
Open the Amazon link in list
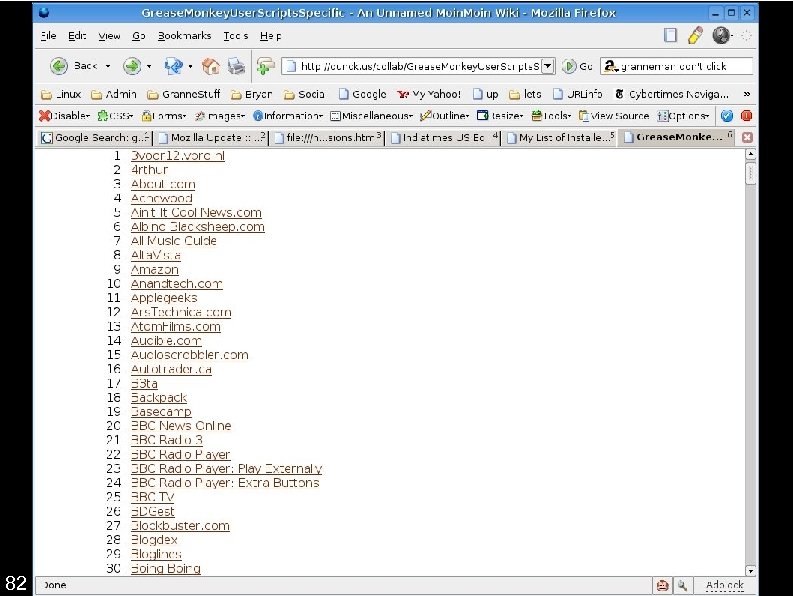point(155,270)
